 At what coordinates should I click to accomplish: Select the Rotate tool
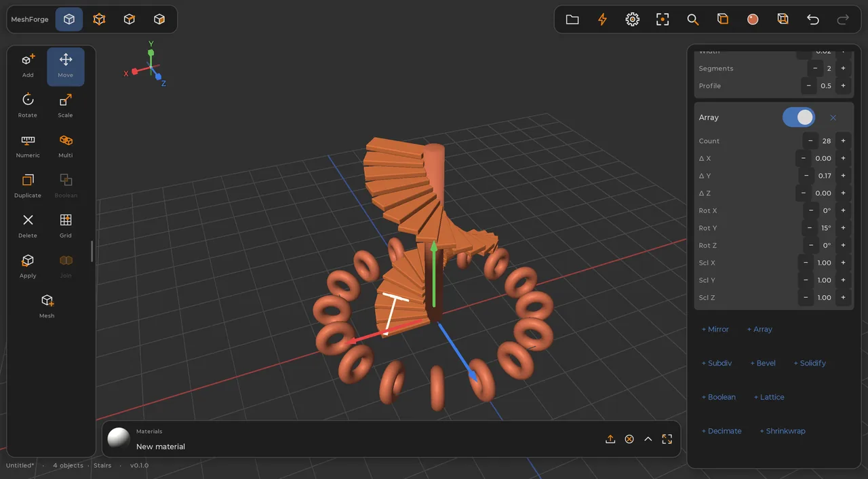point(28,106)
